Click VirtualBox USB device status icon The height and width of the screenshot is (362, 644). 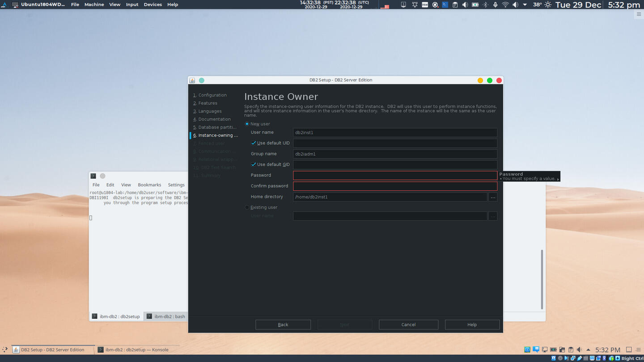pyautogui.click(x=580, y=358)
